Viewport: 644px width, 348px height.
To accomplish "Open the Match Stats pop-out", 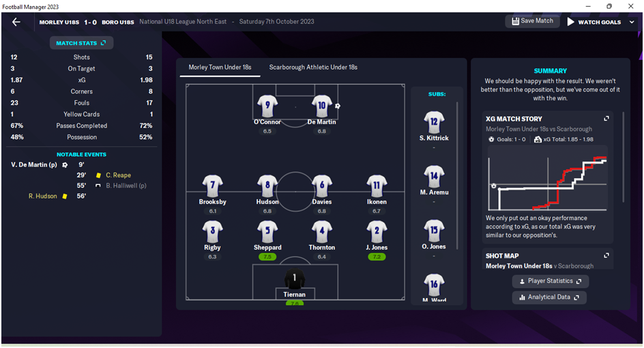I will [81, 43].
